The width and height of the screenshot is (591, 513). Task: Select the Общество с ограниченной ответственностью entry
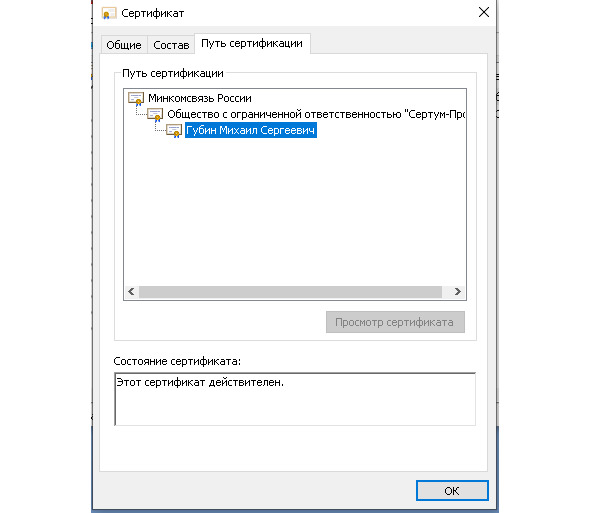316,114
